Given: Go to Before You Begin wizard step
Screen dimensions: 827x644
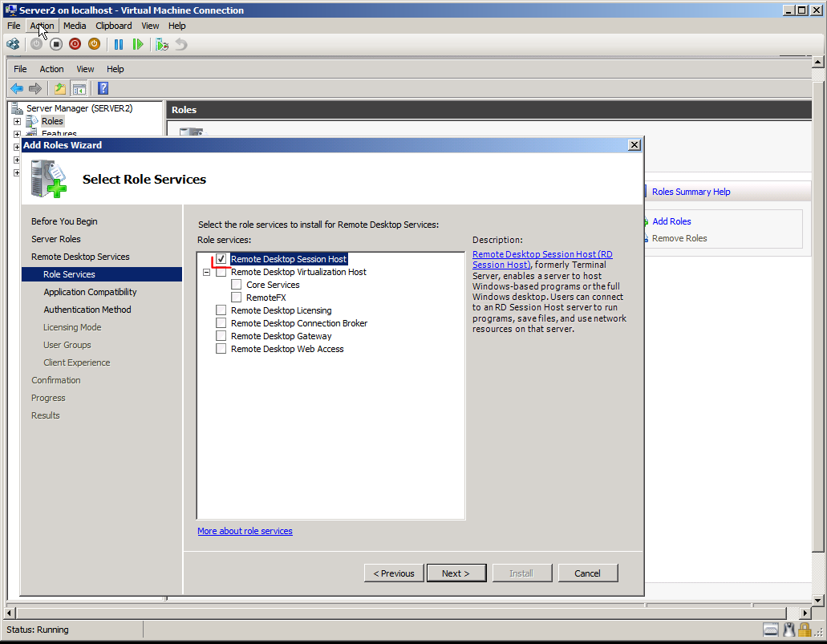Looking at the screenshot, I should 64,221.
